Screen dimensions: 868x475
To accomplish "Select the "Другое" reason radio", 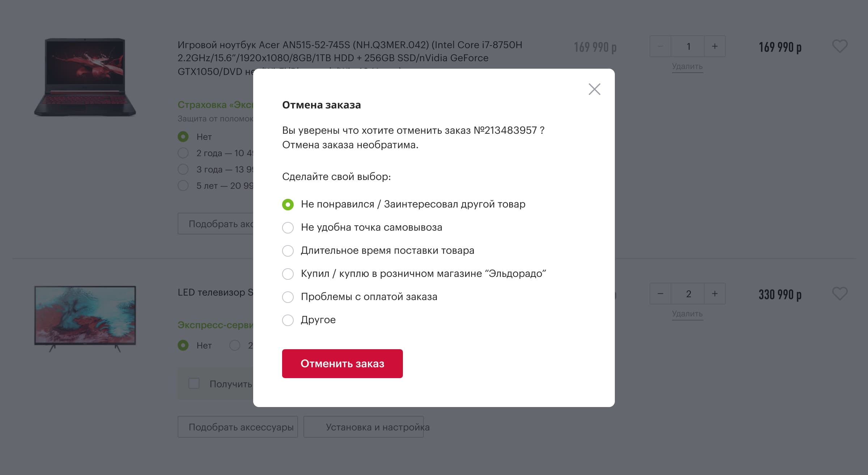I will [288, 320].
